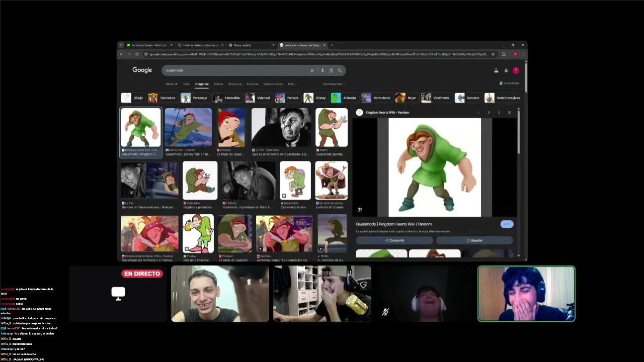The width and height of the screenshot is (644, 362).
Task: Open the Guardados saved link
Action: pyautogui.click(x=509, y=83)
